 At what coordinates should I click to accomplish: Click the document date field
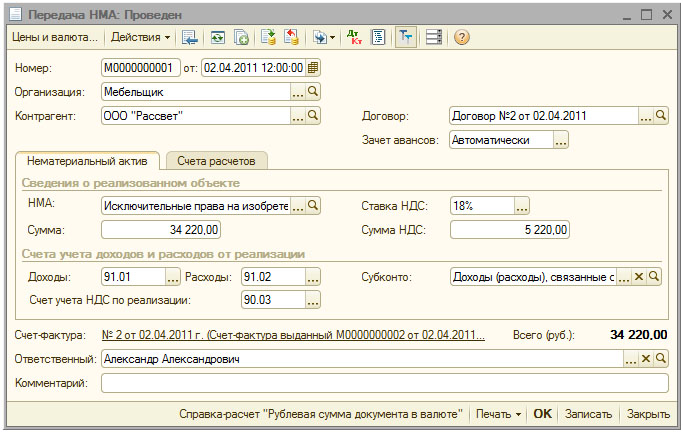click(x=254, y=68)
